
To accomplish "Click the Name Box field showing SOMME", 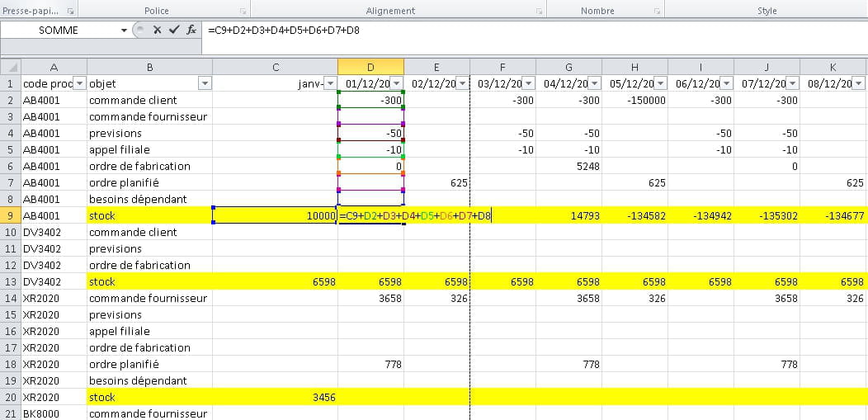I will pyautogui.click(x=58, y=31).
